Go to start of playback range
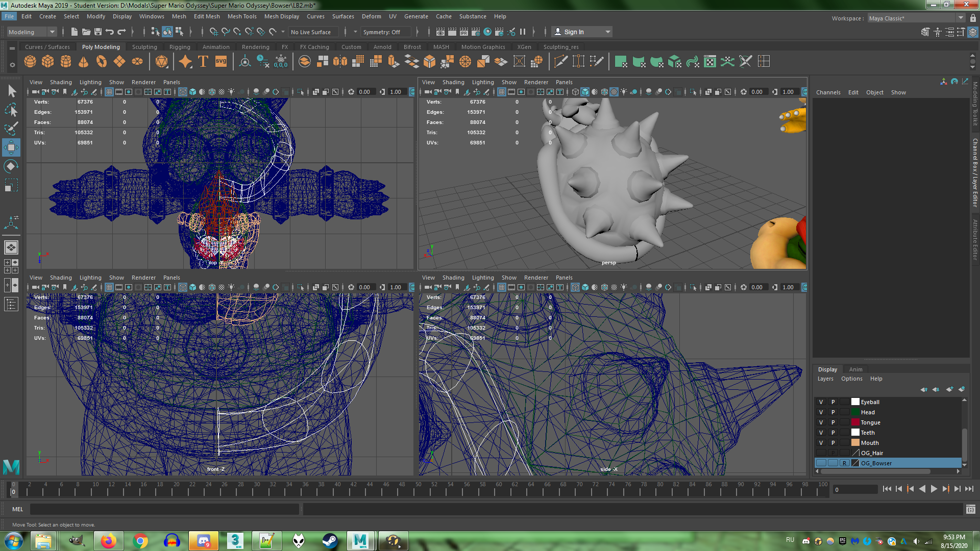 887,489
